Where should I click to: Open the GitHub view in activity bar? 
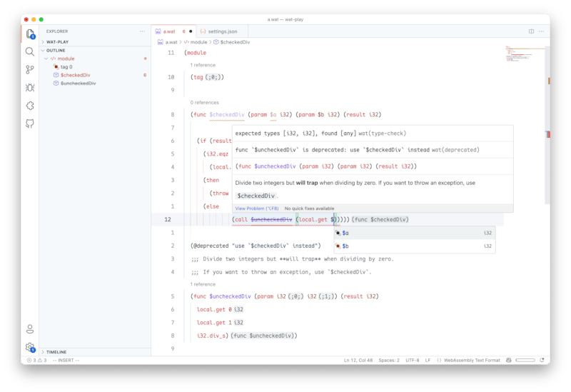[x=30, y=123]
